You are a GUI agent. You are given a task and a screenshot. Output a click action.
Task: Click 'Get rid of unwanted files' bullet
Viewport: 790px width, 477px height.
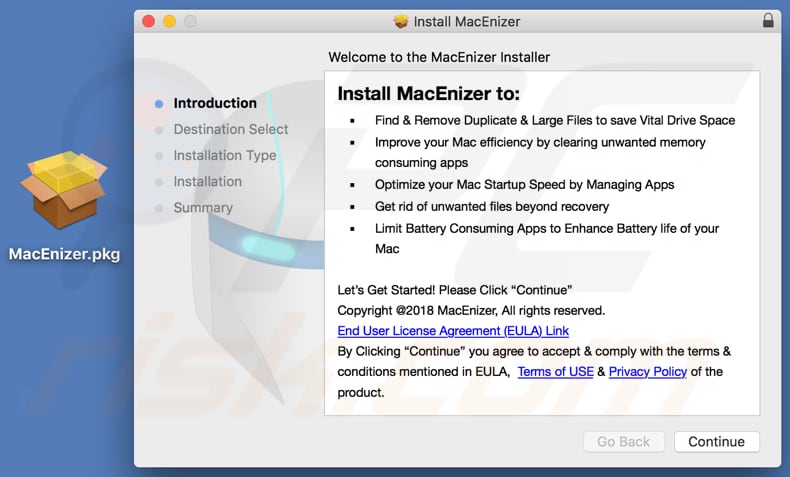click(492, 207)
